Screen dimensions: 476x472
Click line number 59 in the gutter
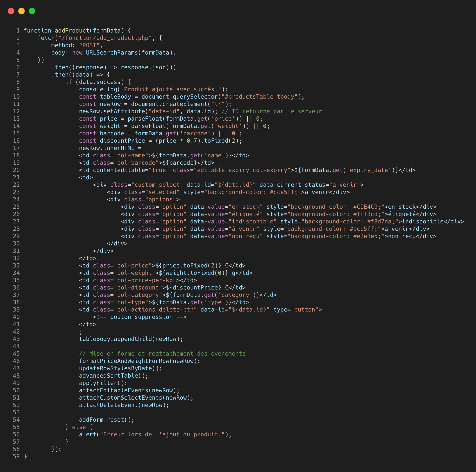[16, 456]
